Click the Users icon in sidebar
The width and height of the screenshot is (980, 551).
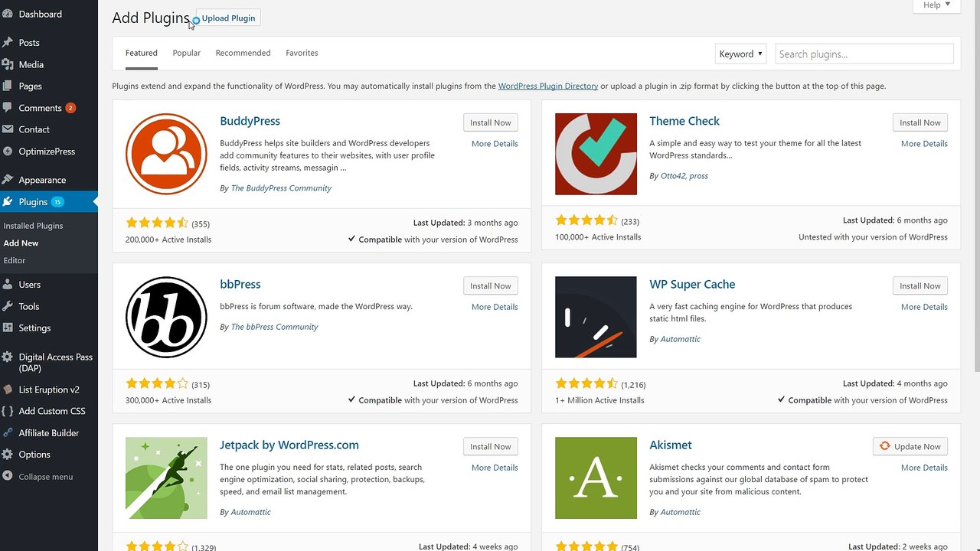(x=8, y=285)
